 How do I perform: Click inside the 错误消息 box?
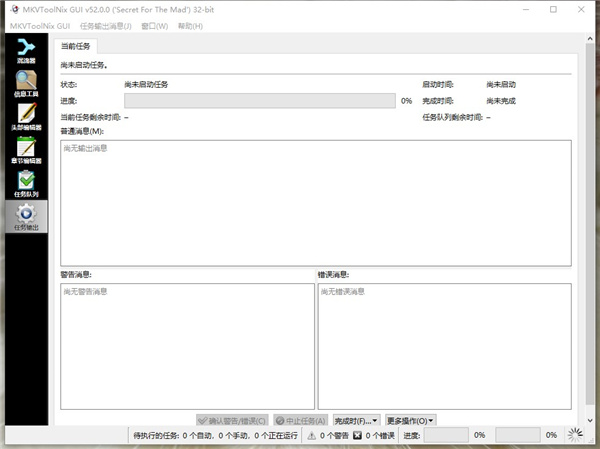click(x=445, y=346)
